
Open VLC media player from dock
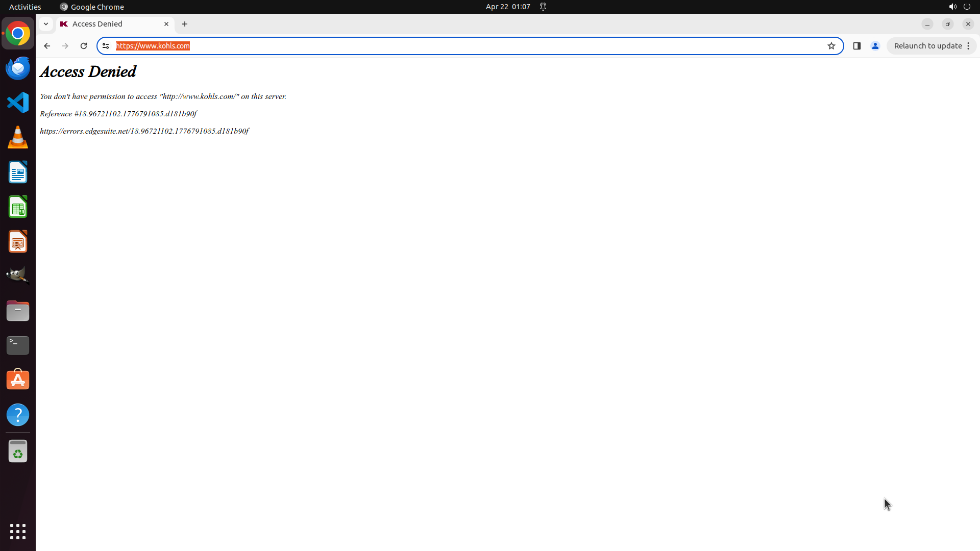point(18,138)
